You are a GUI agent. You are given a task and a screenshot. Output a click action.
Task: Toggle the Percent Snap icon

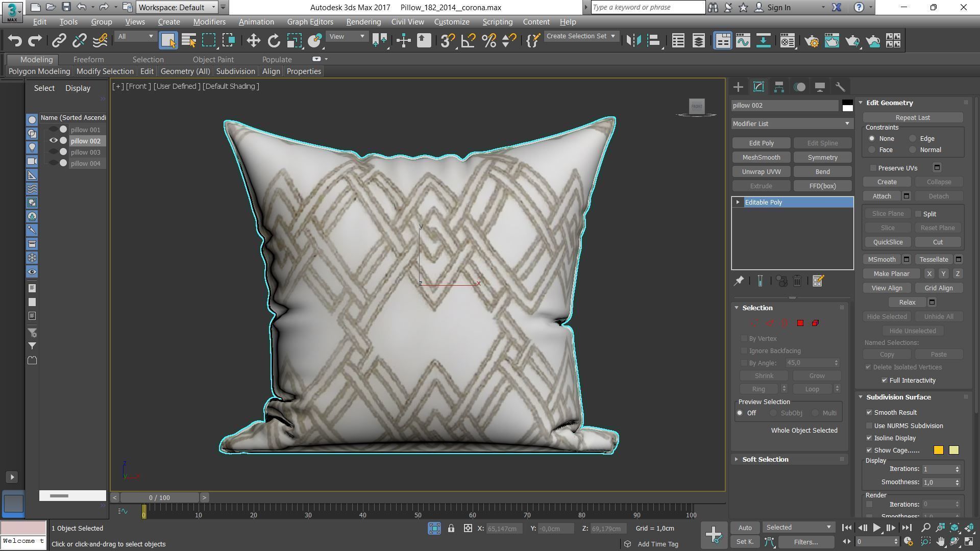[x=489, y=40]
